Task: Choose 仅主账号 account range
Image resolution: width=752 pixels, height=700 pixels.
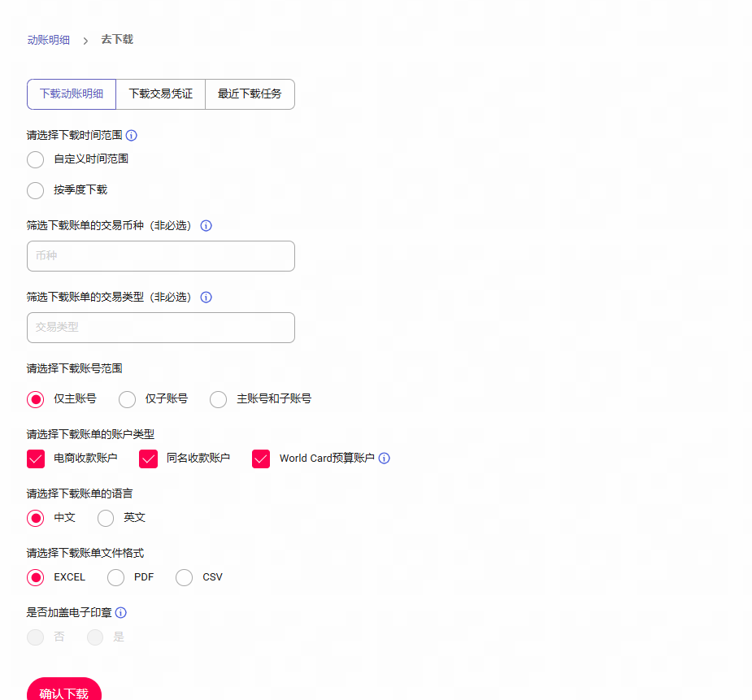Action: coord(36,399)
